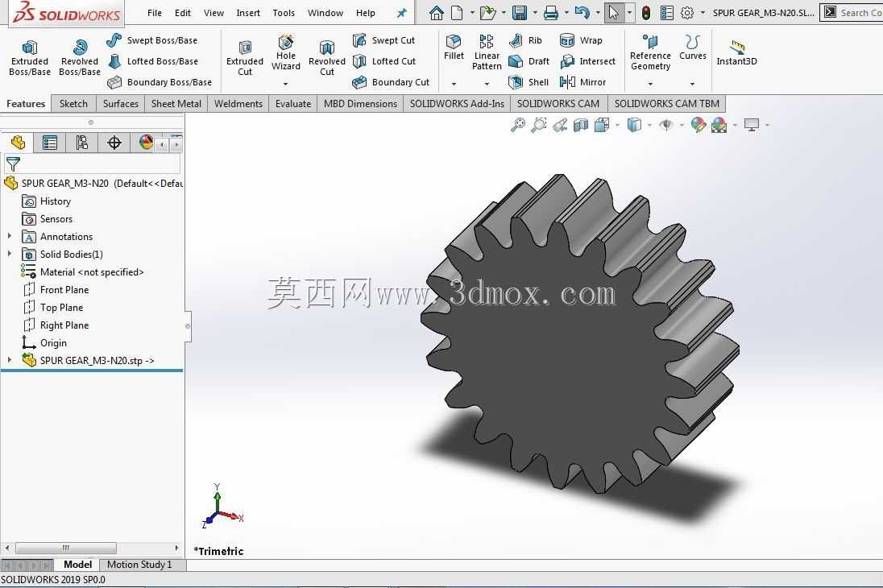883x588 pixels.
Task: Open the Linear Pattern dropdown arrow
Action: pyautogui.click(x=487, y=84)
